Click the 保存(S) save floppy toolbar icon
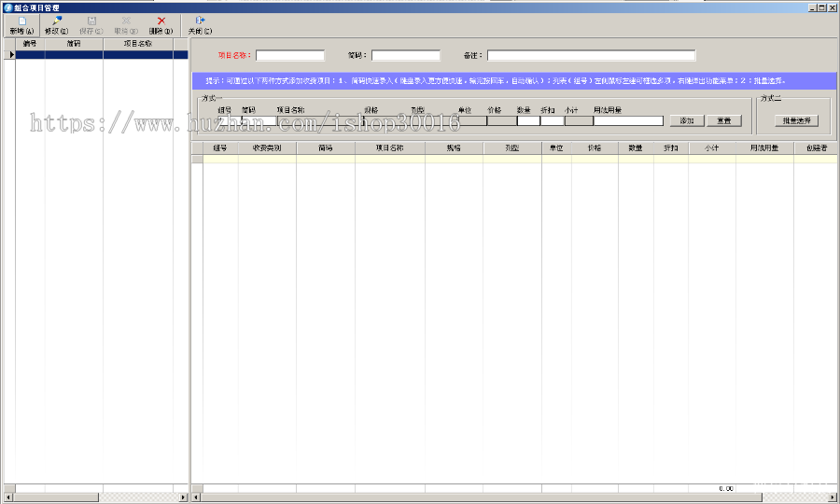The width and height of the screenshot is (840, 504). [x=91, y=21]
